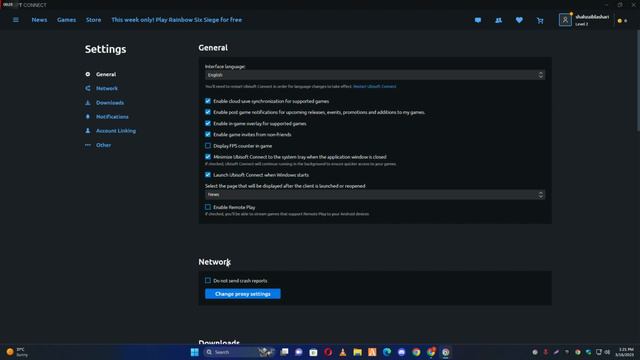640x360 pixels.
Task: Click the three-dot icon beside Other
Action: tap(88, 145)
